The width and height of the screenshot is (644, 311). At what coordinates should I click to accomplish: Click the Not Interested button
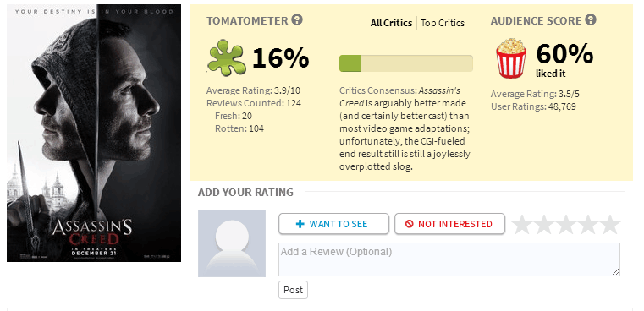(449, 224)
